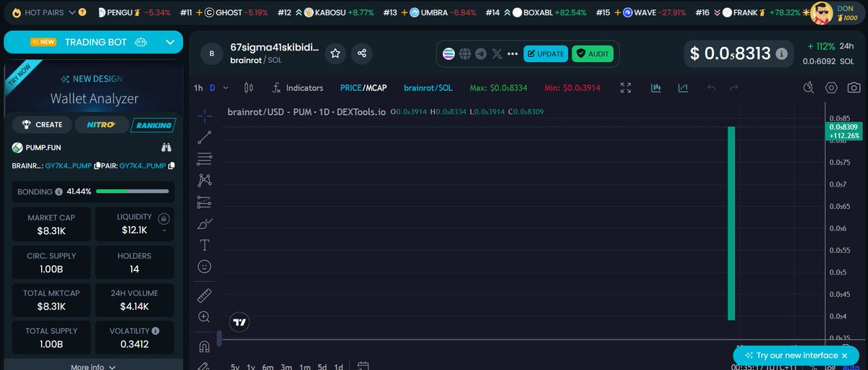Select the zoom-in tool
868x370 pixels.
[205, 317]
